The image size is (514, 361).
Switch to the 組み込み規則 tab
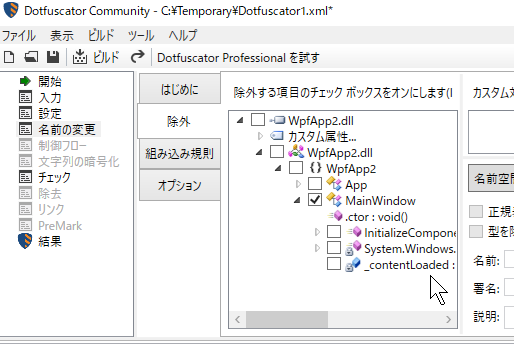[180, 154]
